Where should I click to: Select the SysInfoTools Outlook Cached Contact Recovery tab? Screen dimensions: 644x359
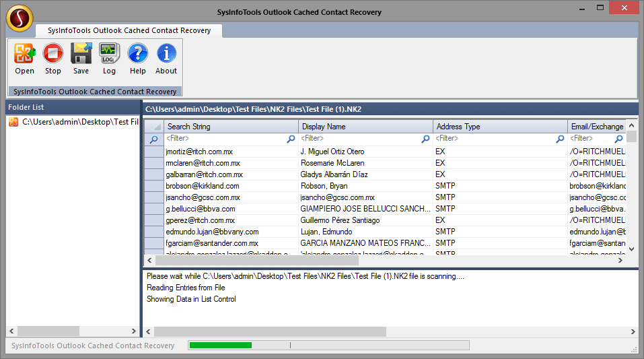[128, 30]
